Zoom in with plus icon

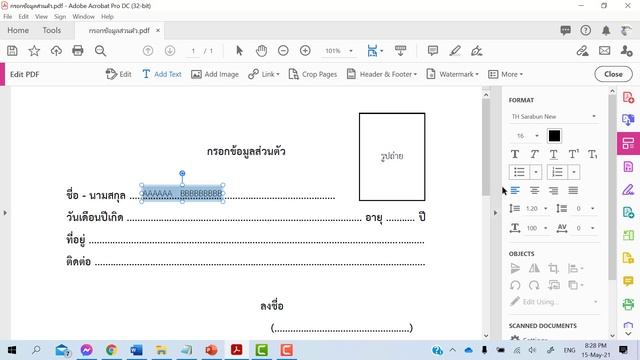pos(305,51)
